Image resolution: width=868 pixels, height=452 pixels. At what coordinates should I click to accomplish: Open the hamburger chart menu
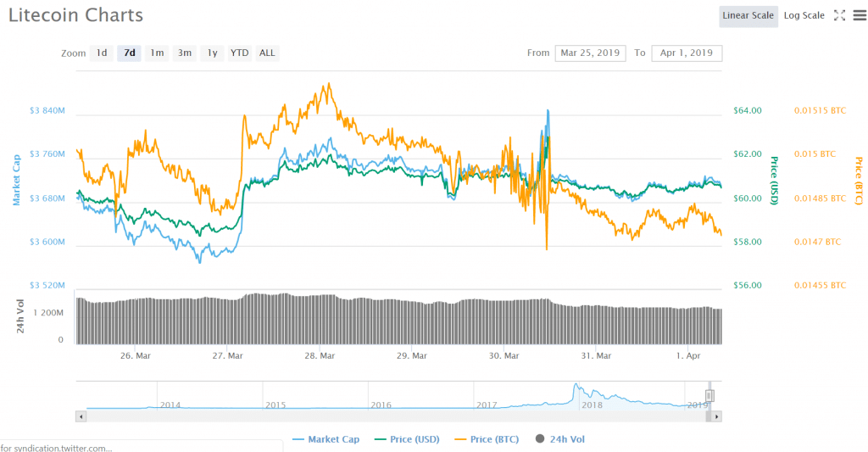click(x=859, y=15)
